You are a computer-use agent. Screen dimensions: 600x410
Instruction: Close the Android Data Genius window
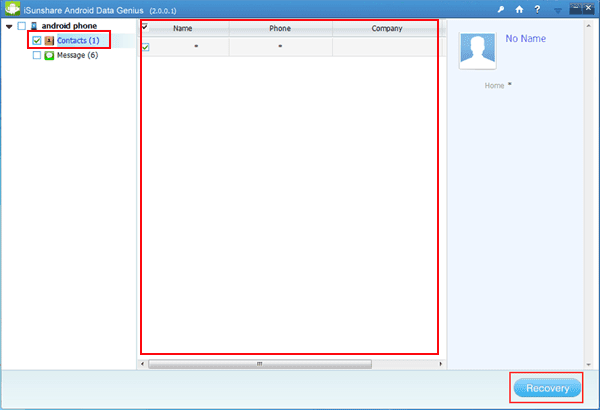588,9
